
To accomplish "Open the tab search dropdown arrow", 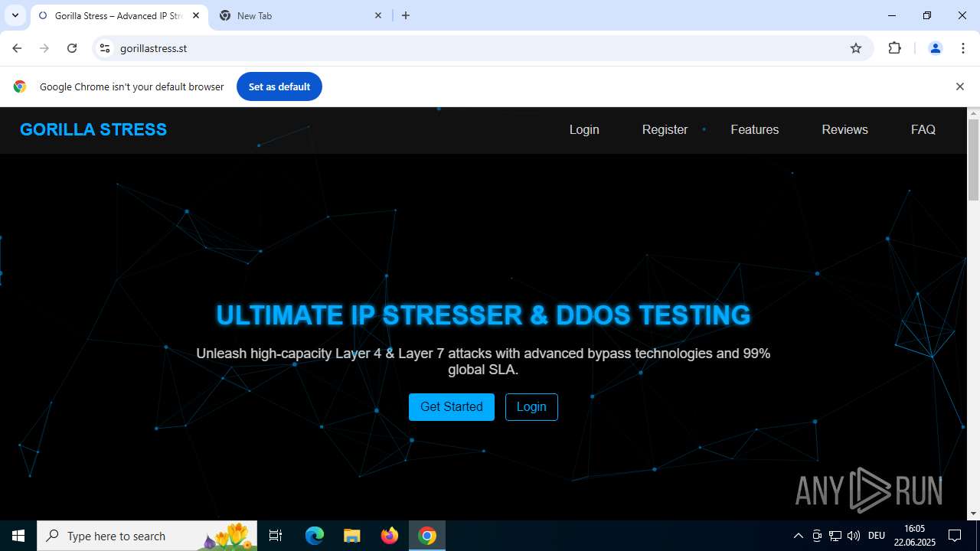I will (x=15, y=15).
